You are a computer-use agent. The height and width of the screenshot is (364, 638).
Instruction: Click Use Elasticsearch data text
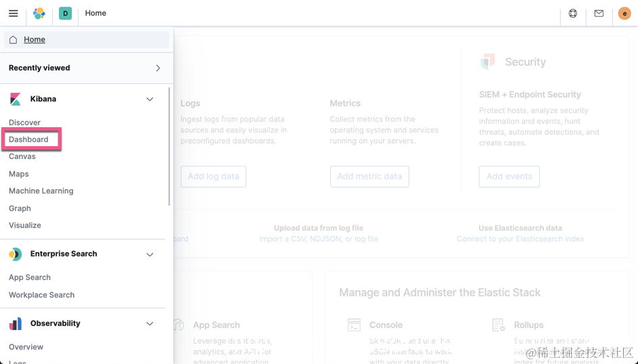coord(520,228)
